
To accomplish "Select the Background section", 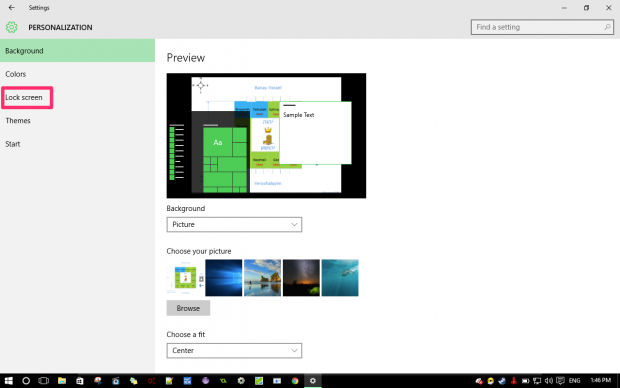I will click(78, 51).
